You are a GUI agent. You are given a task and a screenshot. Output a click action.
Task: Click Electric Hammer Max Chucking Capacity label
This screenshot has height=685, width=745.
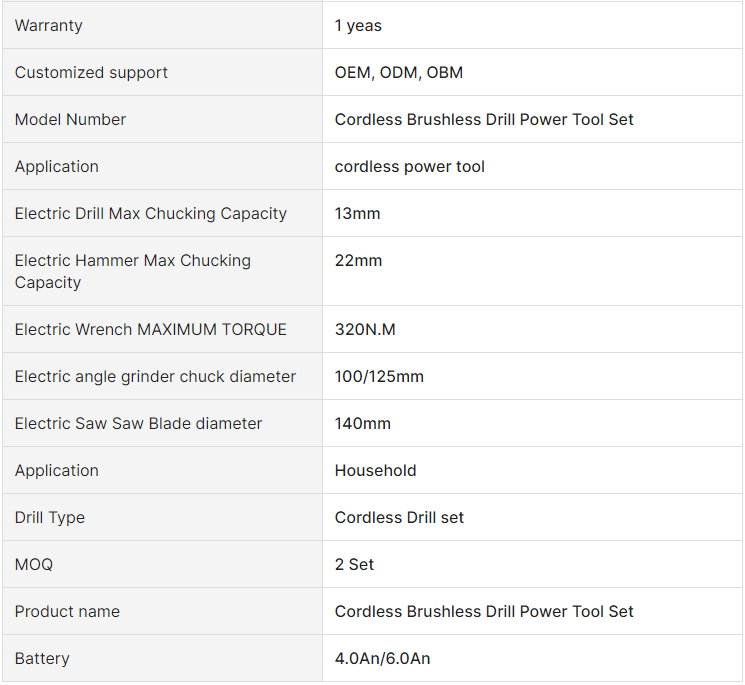coord(132,271)
